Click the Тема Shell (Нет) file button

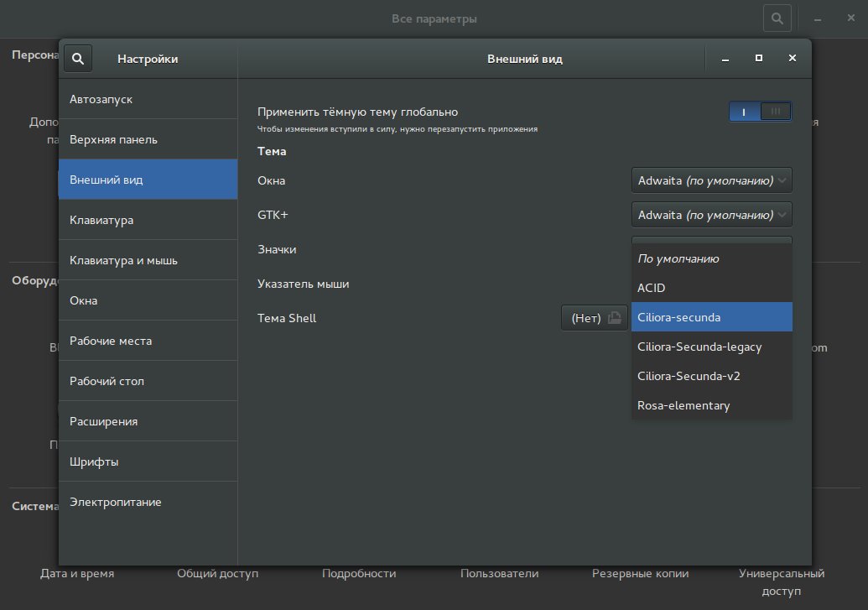594,318
